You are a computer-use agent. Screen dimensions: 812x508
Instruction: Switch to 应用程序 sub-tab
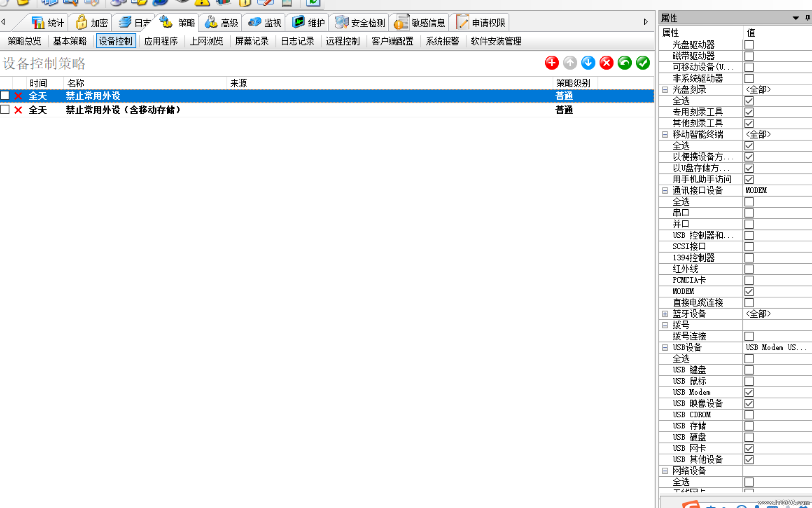(161, 41)
